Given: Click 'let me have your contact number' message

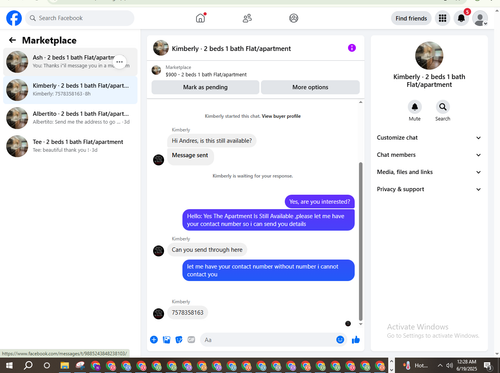Looking at the screenshot, I should 268,270.
